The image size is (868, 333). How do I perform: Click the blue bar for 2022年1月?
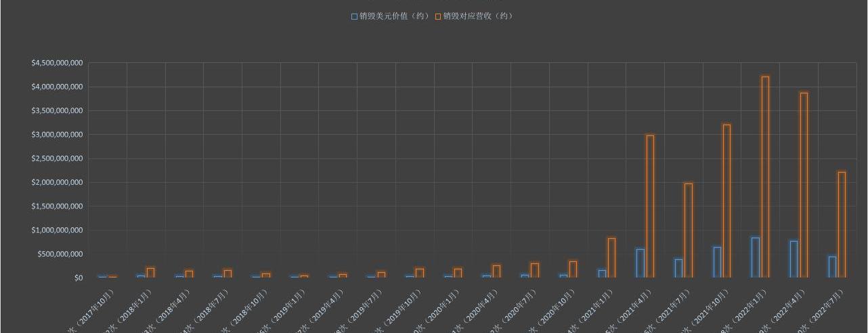click(x=756, y=257)
